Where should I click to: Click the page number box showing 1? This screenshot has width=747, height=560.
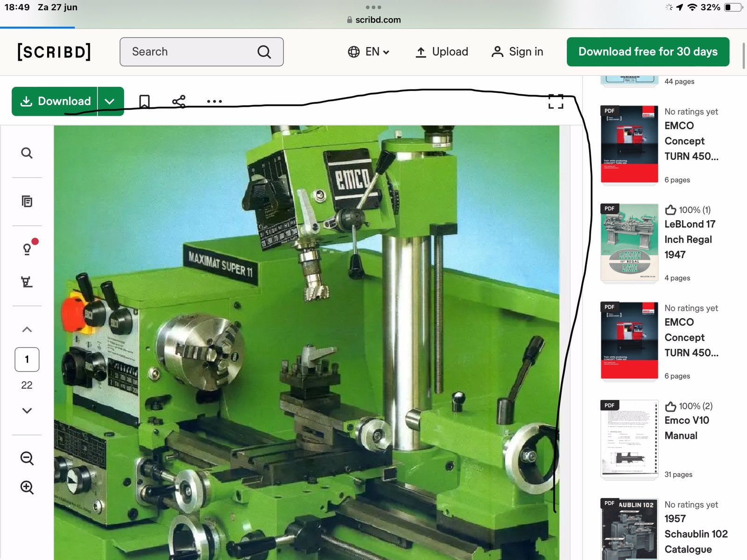click(x=27, y=359)
